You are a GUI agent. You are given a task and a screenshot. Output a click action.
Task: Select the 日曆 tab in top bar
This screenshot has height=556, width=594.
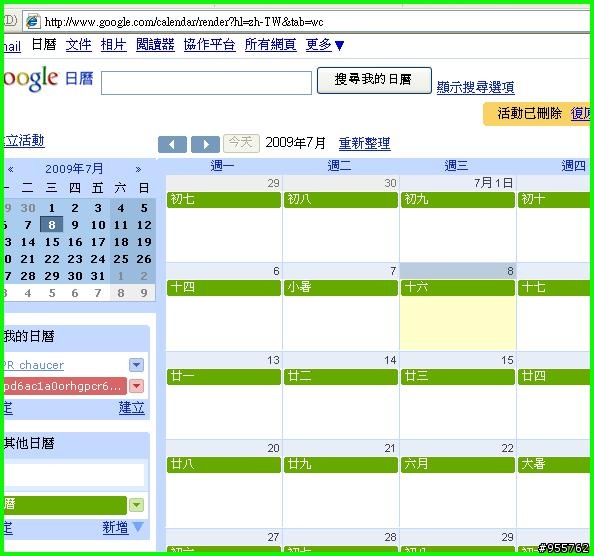pos(44,45)
